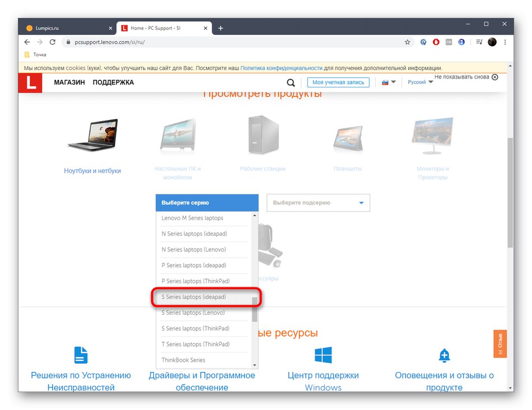This screenshot has height=410, width=532.
Task: Click the Выберите серию dropdown header
Action: click(x=207, y=203)
